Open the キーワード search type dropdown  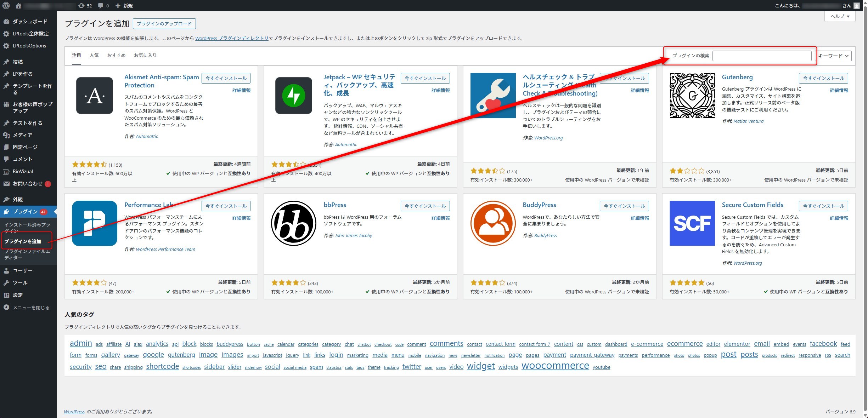click(833, 56)
